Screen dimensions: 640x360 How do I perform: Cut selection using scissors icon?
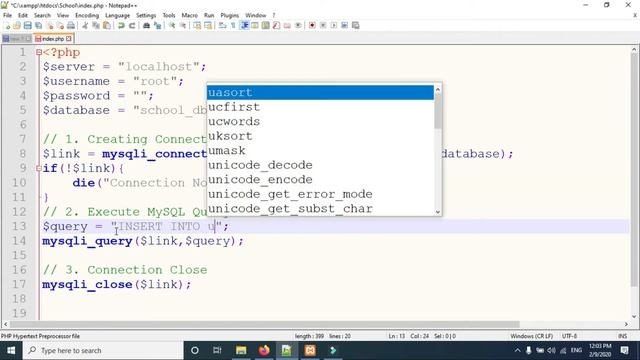tap(85, 26)
